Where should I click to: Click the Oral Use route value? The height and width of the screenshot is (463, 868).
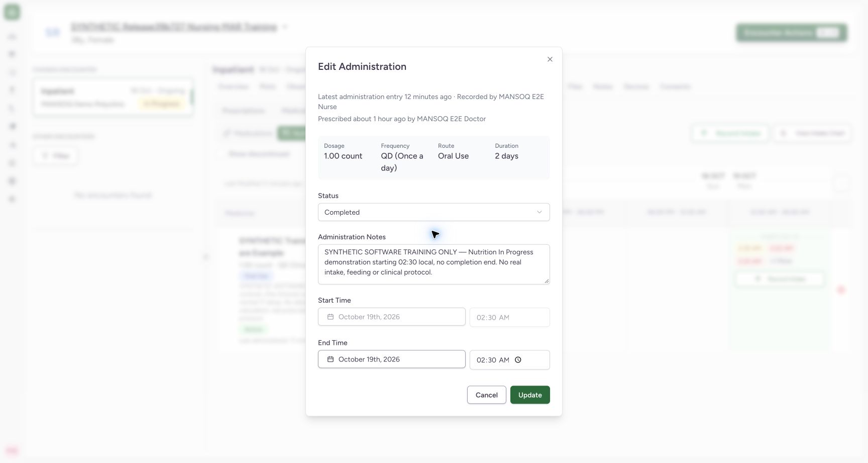pyautogui.click(x=453, y=156)
